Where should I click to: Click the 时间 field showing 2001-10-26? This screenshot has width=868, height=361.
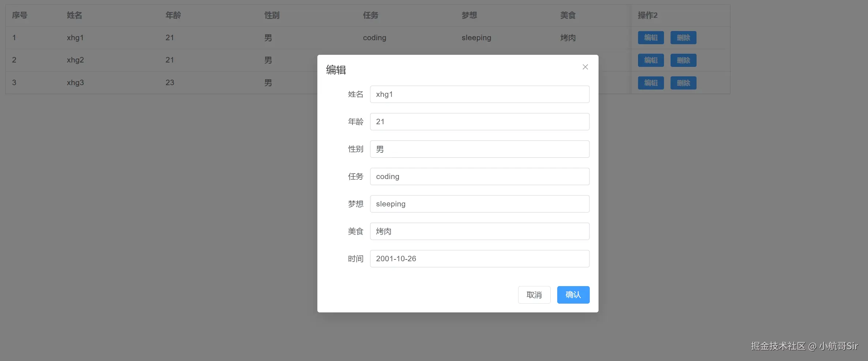tap(480, 259)
